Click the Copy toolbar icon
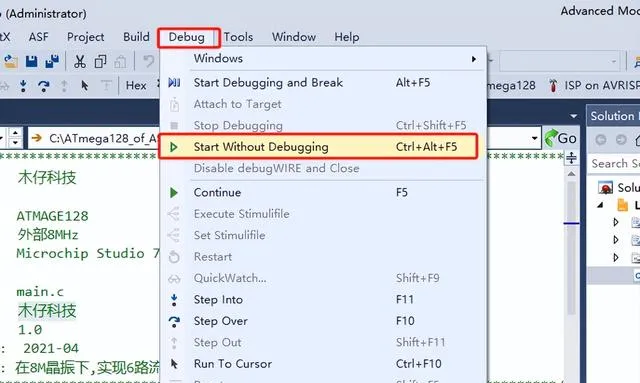The height and width of the screenshot is (383, 640). [x=100, y=62]
